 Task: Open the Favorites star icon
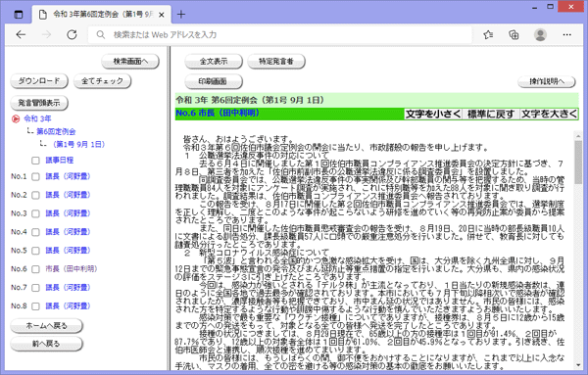(x=488, y=35)
